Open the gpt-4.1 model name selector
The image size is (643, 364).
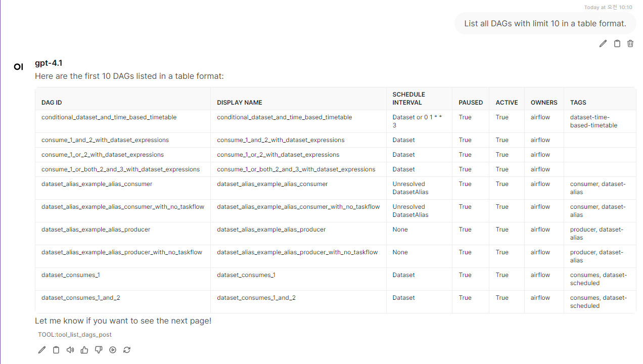(x=48, y=63)
